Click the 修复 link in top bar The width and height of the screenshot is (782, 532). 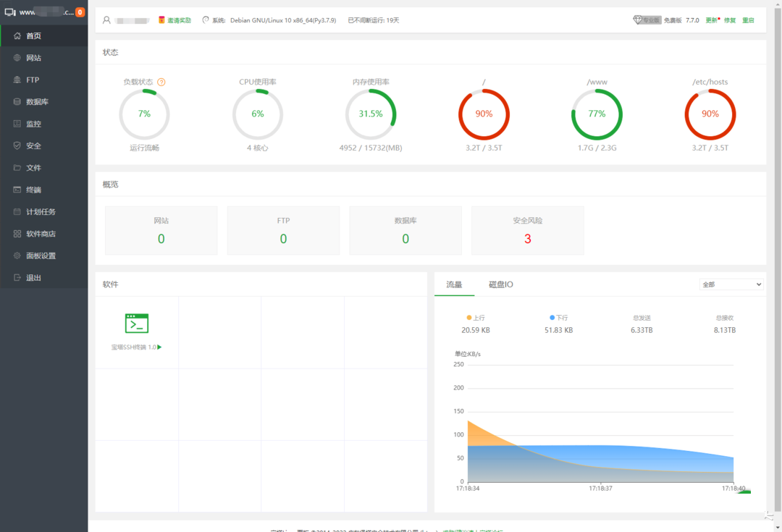pyautogui.click(x=730, y=20)
